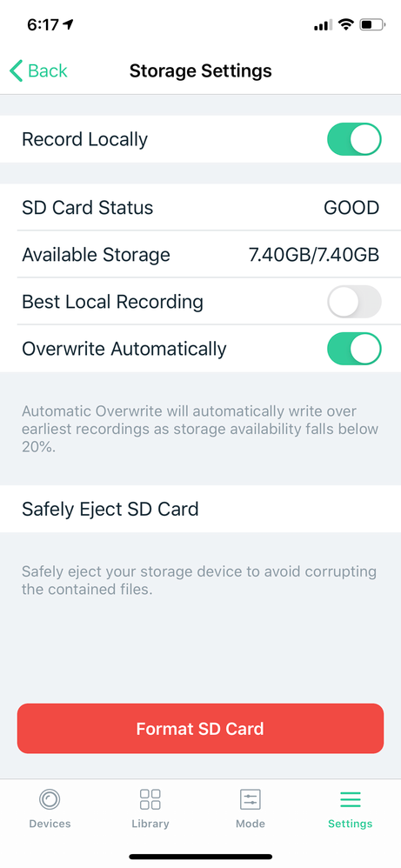Tap the cellular signal bars icon
401x868 pixels.
click(x=323, y=25)
